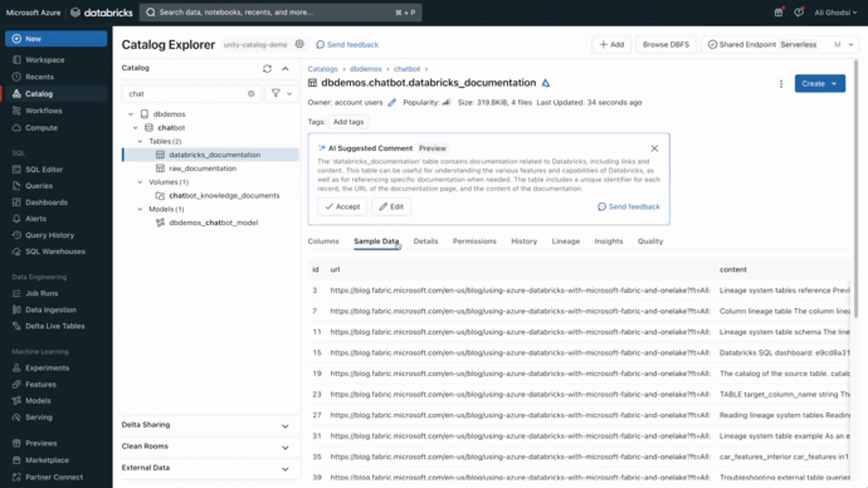
Task: Close the AI Suggested Comment card
Action: 655,148
